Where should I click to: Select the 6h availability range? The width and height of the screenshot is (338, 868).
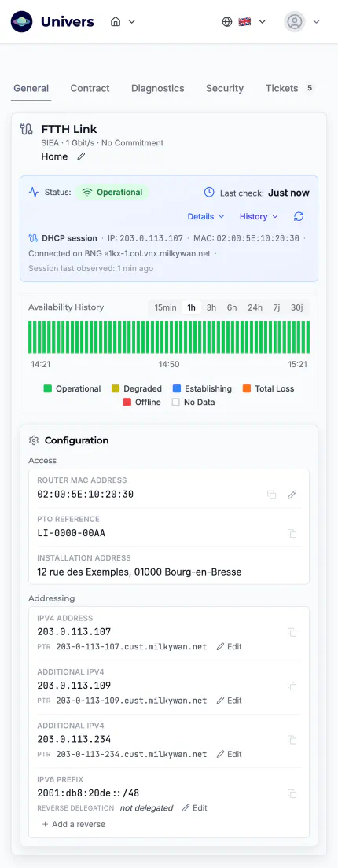pyautogui.click(x=232, y=307)
